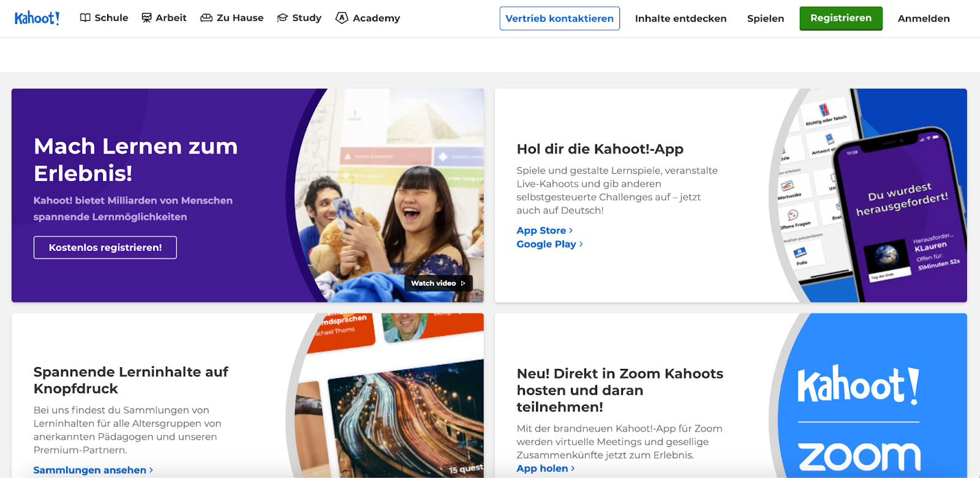Viewport: 980px width, 478px height.
Task: Click the presentation icon beside Arbeit
Action: (x=146, y=18)
